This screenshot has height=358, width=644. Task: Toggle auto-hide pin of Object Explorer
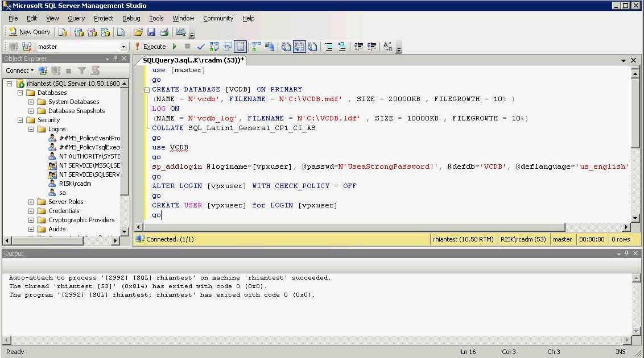click(115, 59)
